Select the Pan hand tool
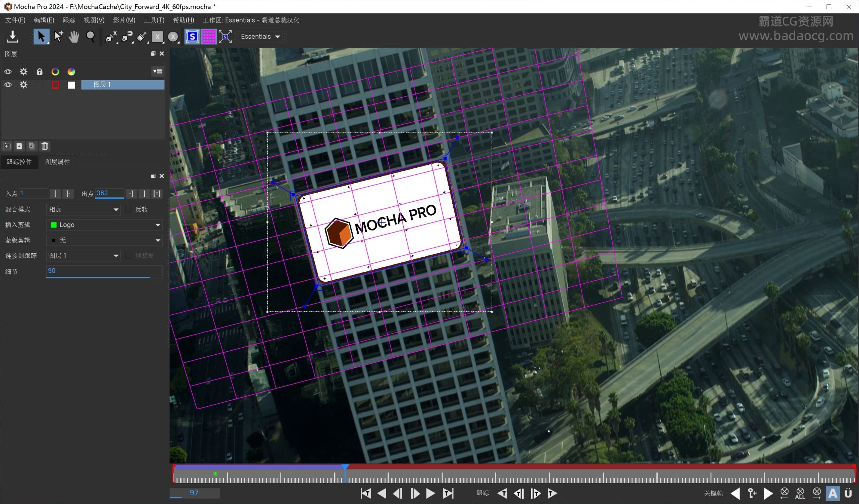 click(74, 37)
